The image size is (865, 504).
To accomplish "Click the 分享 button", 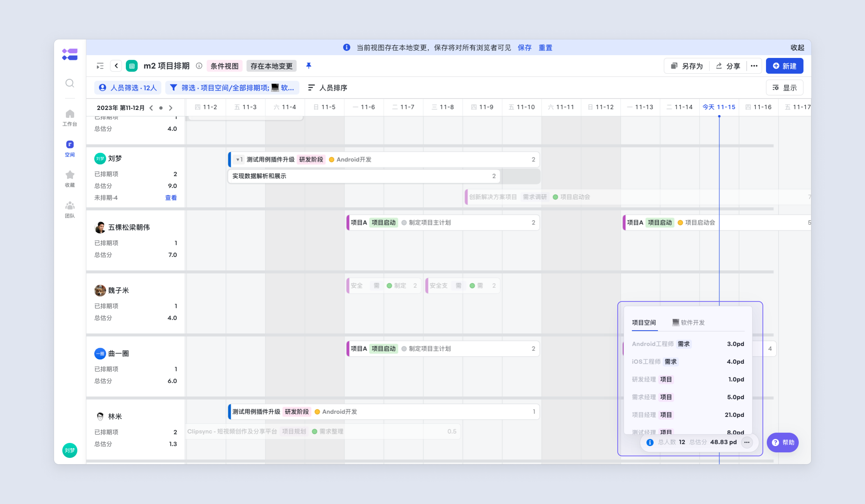I will [x=728, y=66].
